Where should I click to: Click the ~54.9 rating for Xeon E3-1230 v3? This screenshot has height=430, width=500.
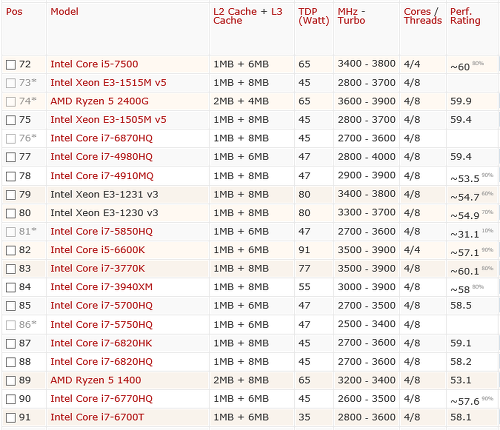click(x=465, y=216)
